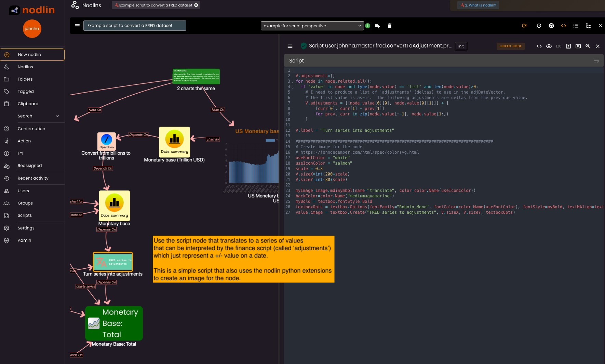Toggle code fold arrow on line 3
The image size is (605, 364).
pyautogui.click(x=293, y=82)
